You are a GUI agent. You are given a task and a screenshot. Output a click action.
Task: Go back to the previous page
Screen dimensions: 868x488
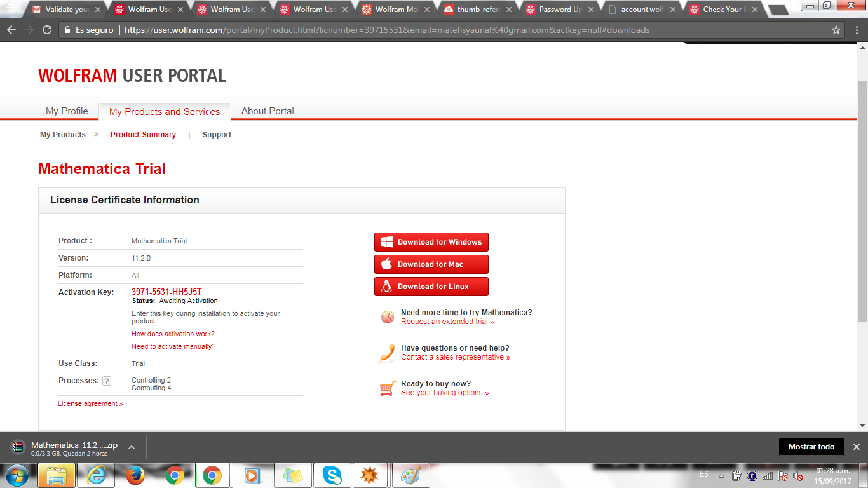[11, 30]
